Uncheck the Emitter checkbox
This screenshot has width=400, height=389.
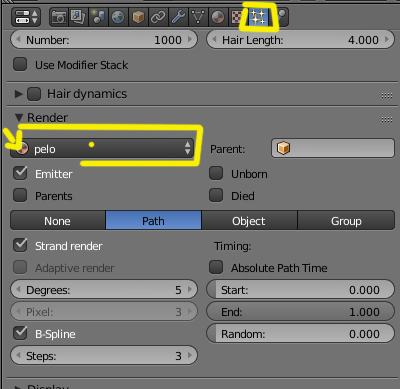point(20,173)
